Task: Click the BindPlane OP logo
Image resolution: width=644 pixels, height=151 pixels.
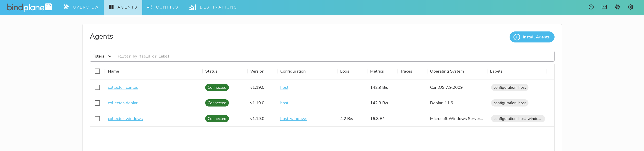Action: [x=29, y=7]
